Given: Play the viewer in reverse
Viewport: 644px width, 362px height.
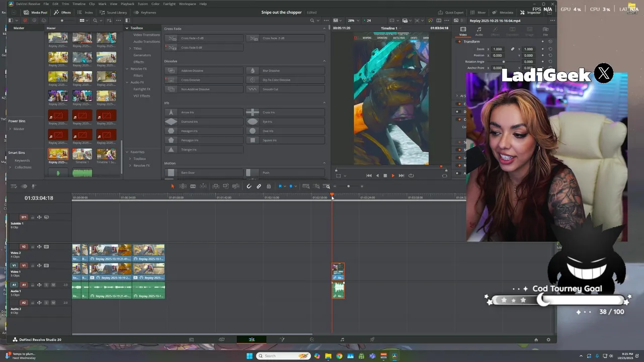Looking at the screenshot, I should (377, 175).
